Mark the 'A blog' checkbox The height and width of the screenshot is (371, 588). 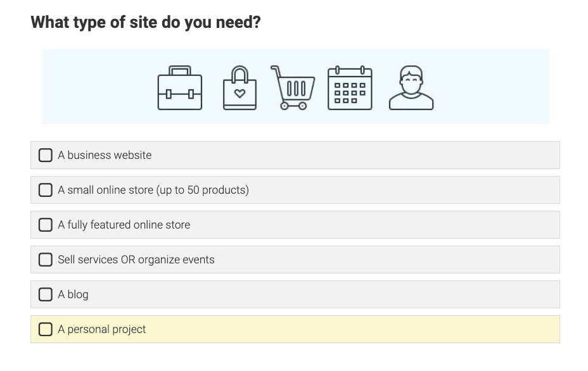(46, 294)
